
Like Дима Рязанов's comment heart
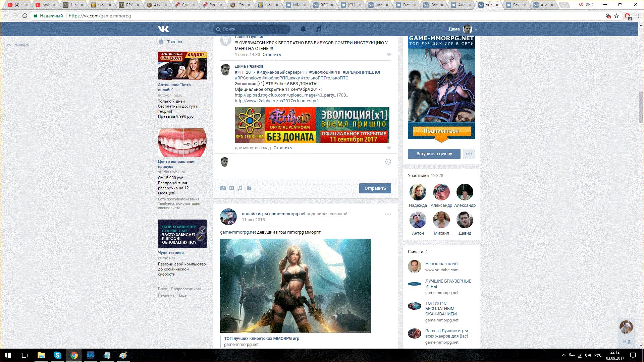click(389, 148)
